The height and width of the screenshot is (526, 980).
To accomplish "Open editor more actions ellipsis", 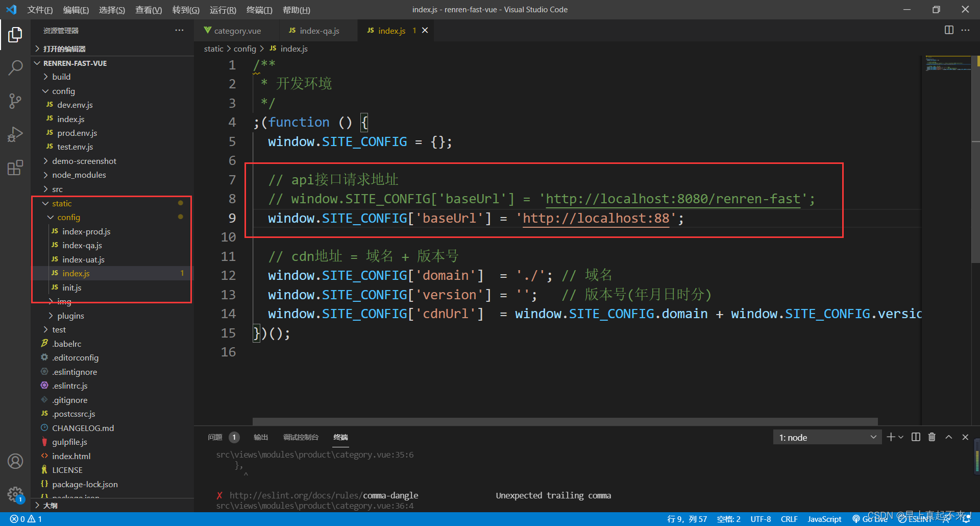I will pyautogui.click(x=965, y=30).
